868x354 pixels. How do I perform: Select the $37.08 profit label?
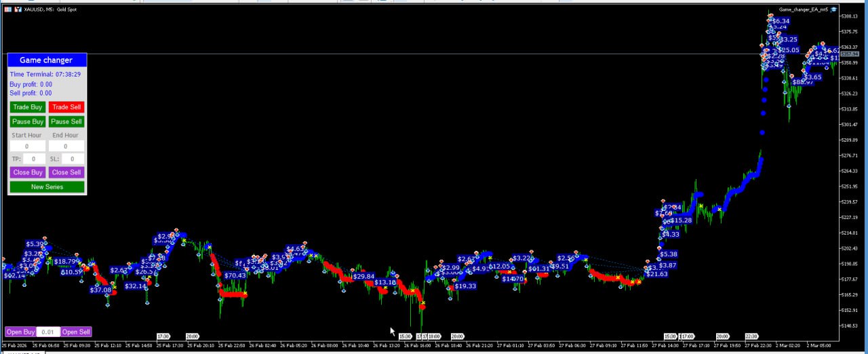click(x=100, y=290)
